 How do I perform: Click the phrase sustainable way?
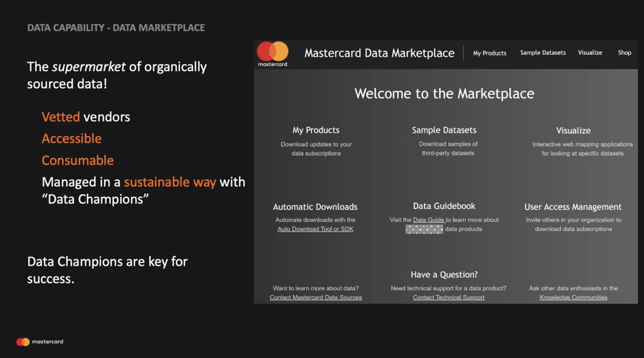(170, 182)
